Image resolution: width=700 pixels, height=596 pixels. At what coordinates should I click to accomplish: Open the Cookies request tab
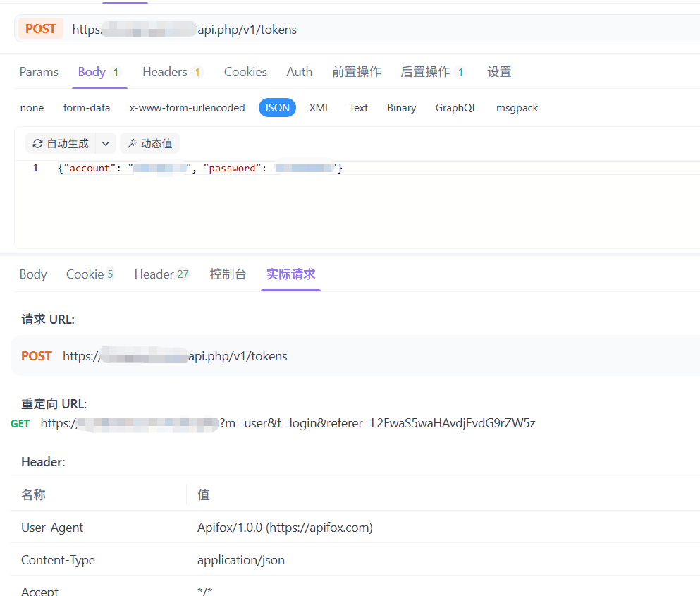[245, 72]
